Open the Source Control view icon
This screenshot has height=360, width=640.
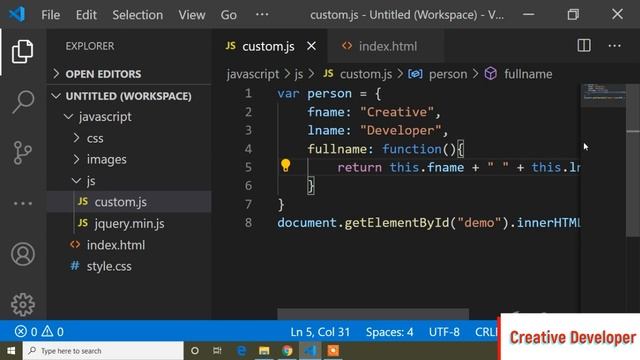tap(22, 153)
